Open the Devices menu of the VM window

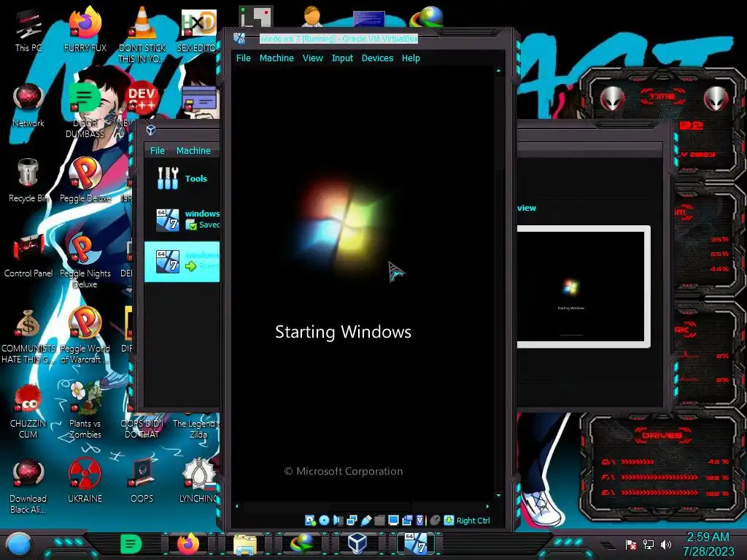(377, 58)
